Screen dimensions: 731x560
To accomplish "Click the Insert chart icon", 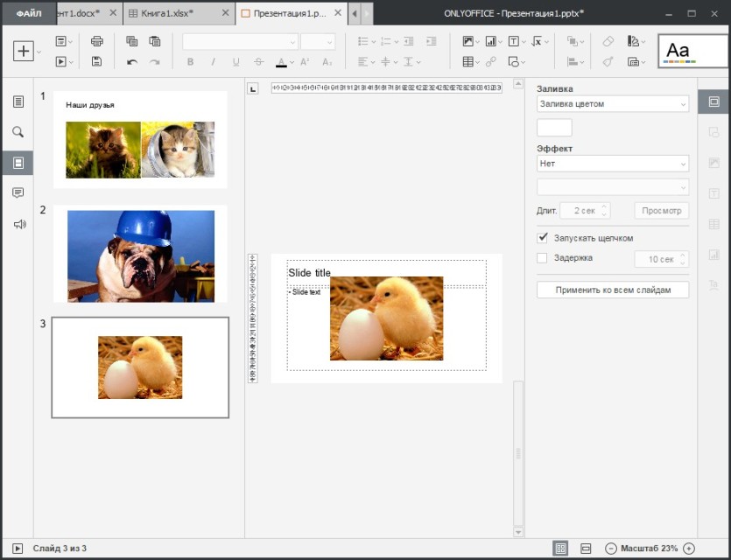I will (490, 41).
